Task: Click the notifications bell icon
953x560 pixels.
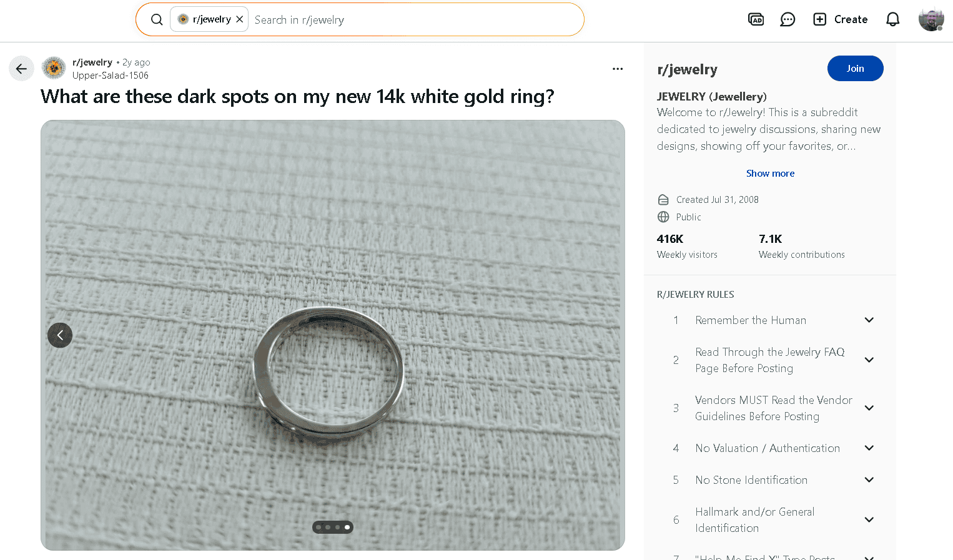Action: [892, 19]
